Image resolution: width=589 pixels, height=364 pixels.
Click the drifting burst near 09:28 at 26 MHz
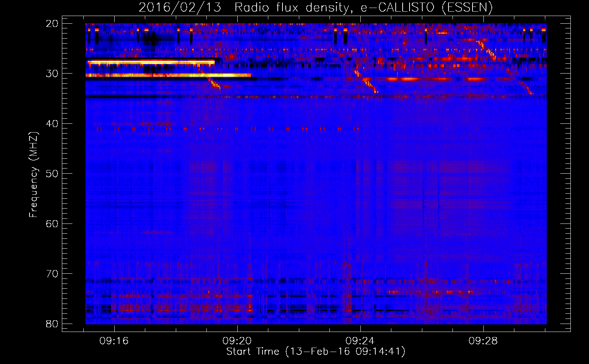coord(486,50)
